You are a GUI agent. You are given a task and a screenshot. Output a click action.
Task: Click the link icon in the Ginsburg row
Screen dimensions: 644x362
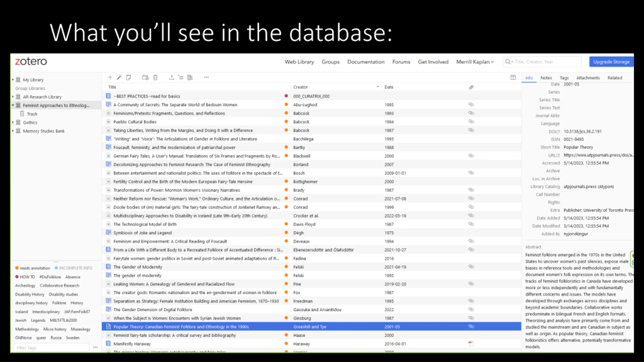coord(471,318)
